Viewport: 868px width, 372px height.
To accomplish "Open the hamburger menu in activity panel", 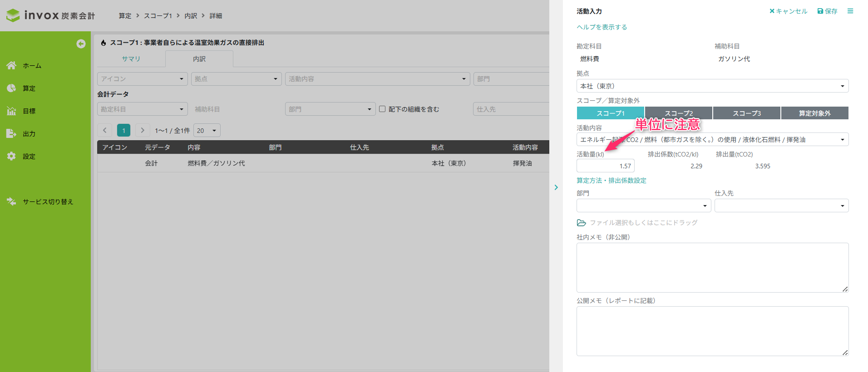I will pyautogui.click(x=850, y=11).
